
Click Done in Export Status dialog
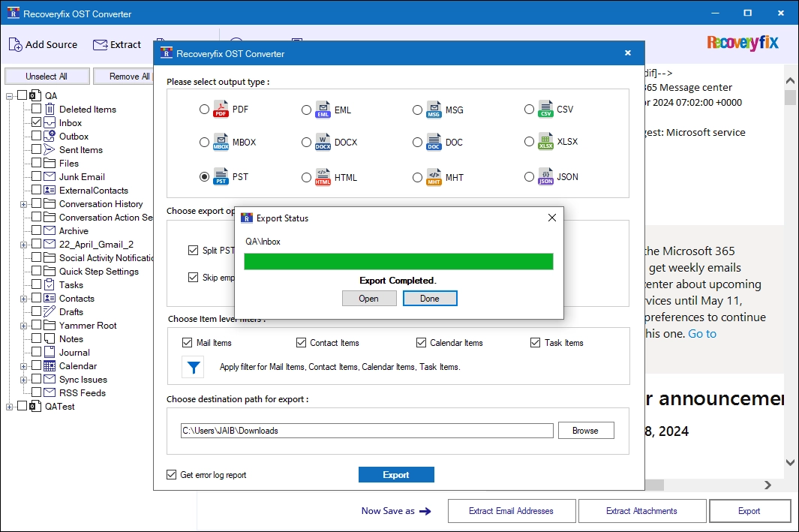[430, 299]
